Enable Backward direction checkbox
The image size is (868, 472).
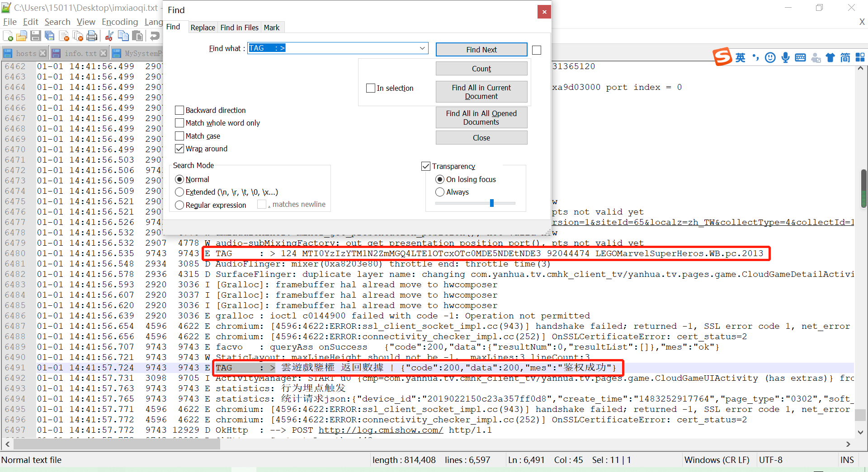179,110
